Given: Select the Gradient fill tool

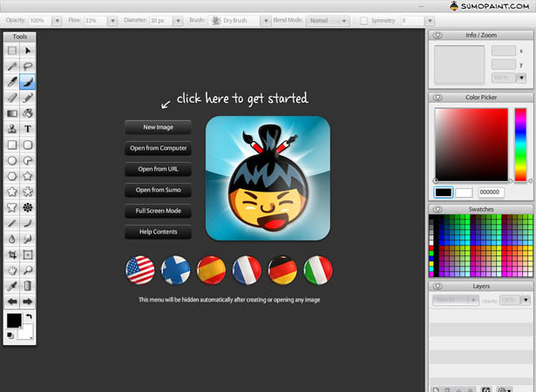Looking at the screenshot, I should point(12,113).
